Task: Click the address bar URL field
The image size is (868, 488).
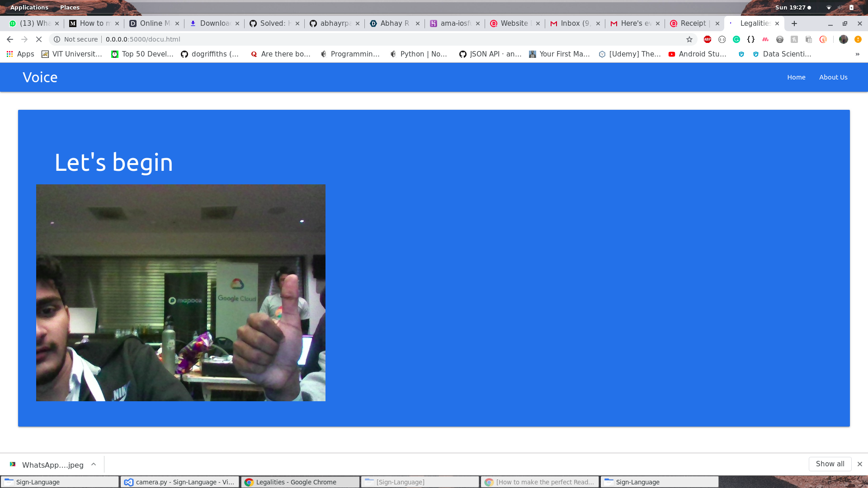Action: coord(362,39)
